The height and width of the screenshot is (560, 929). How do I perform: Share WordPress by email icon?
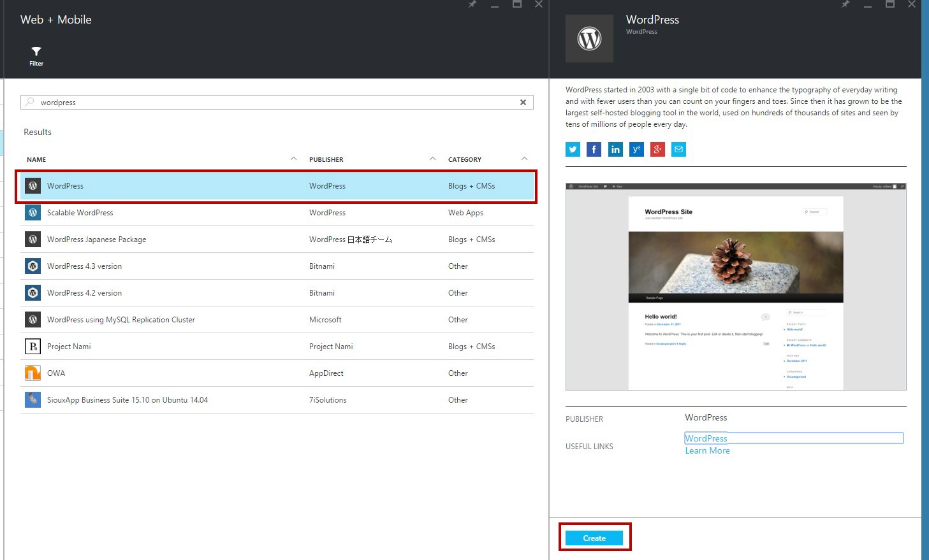(x=678, y=149)
